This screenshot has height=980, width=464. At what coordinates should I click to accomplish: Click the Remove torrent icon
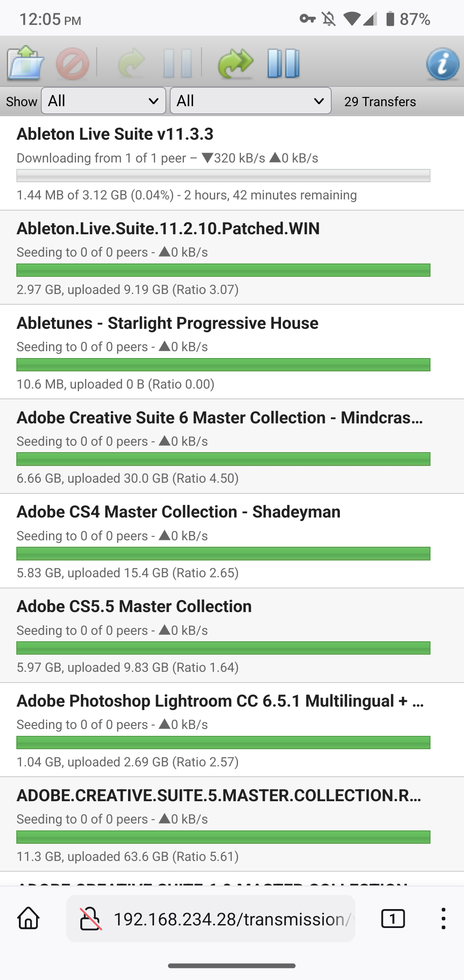pyautogui.click(x=72, y=64)
